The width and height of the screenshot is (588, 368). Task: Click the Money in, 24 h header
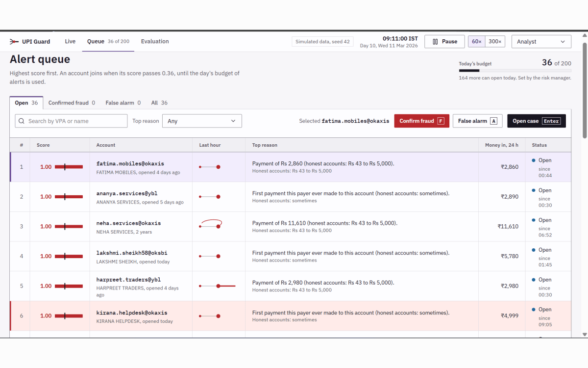pyautogui.click(x=502, y=145)
